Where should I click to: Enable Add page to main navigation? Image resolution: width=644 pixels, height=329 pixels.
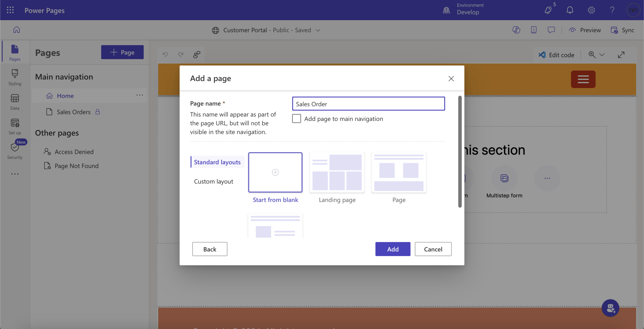296,119
